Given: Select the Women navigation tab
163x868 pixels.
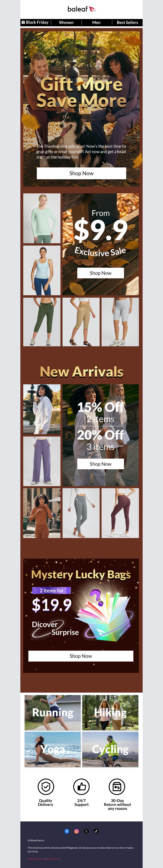Looking at the screenshot, I should [66, 23].
